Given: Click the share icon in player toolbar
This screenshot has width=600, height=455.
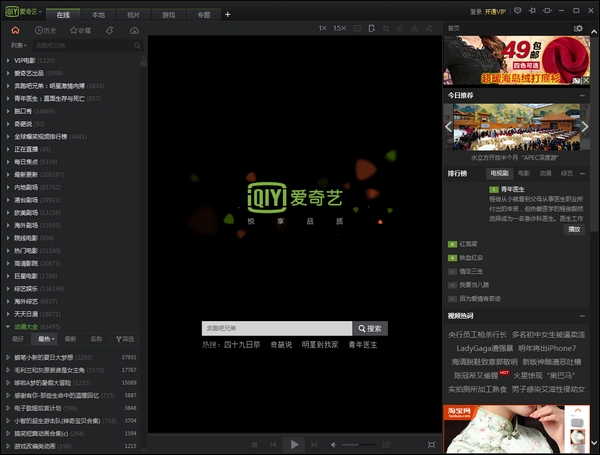Looking at the screenshot, I should 429,29.
